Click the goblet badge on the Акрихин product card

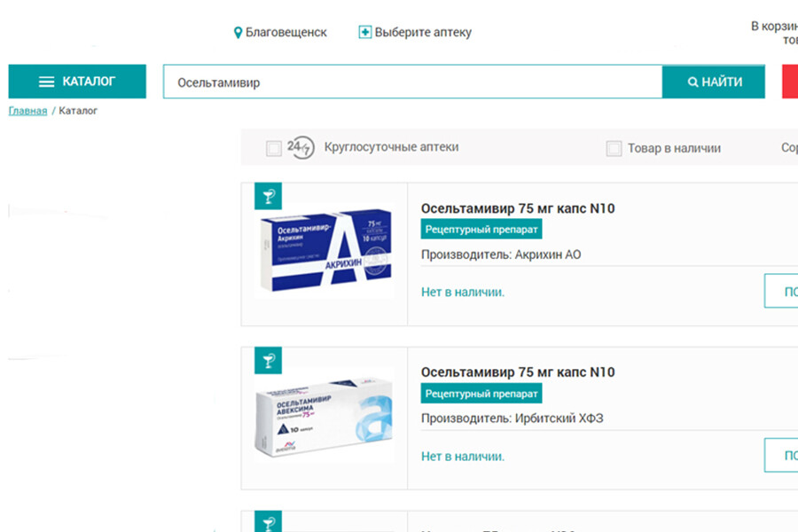(268, 196)
